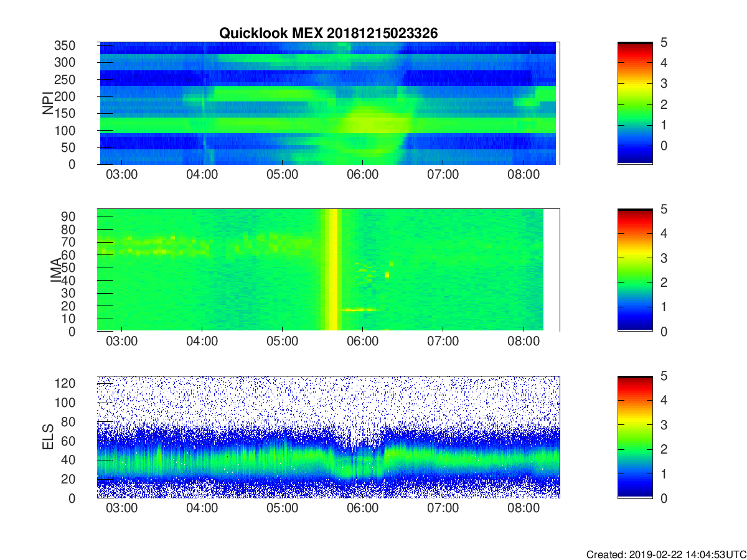Click the NPI spectrogram plot area
Image resolution: width=747 pixels, height=560 pixels.
pos(328,103)
